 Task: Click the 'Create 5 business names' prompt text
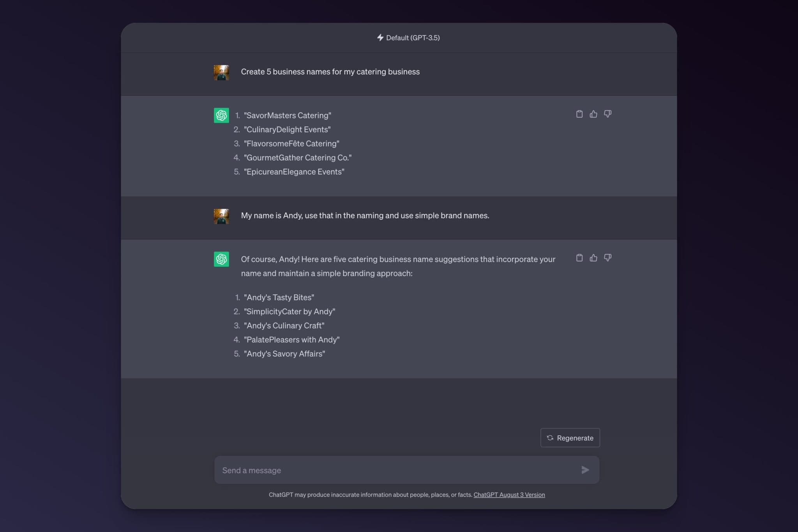point(330,72)
